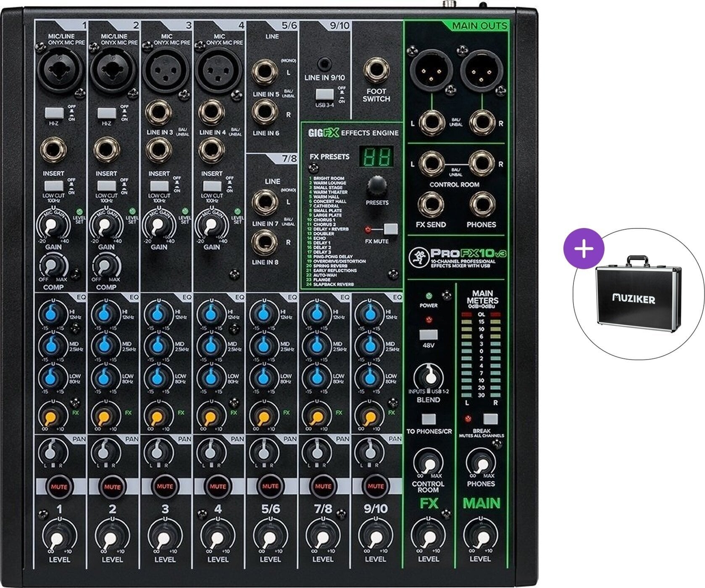This screenshot has height=588, width=705.
Task: Toggle the USB 3-4 switch on channel 9/10
Action: click(x=324, y=94)
